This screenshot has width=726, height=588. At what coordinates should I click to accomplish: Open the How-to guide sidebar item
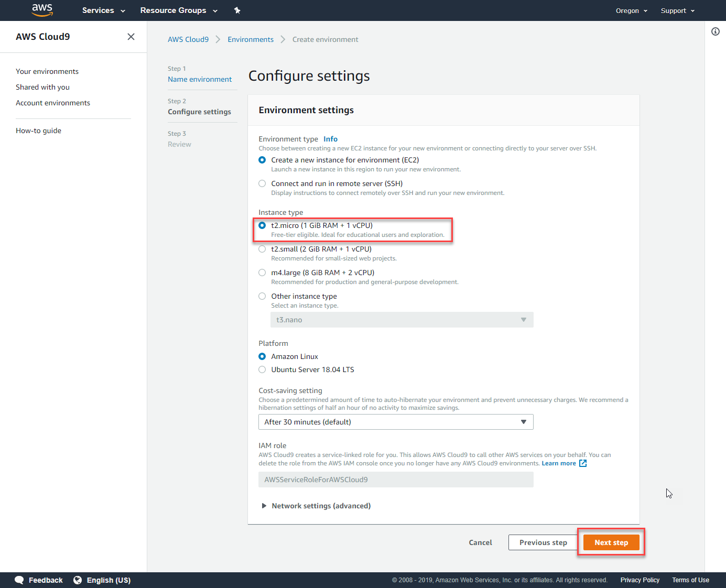tap(38, 130)
